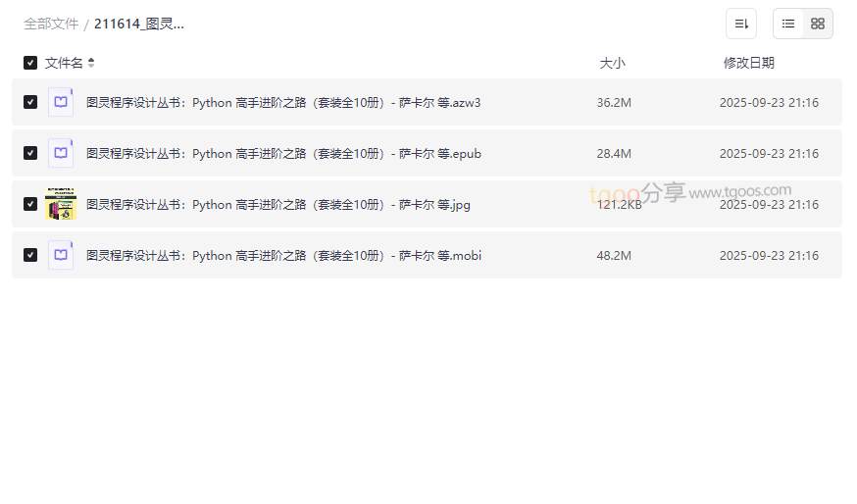Click the 修改日期 column header
857x504 pixels.
(748, 63)
